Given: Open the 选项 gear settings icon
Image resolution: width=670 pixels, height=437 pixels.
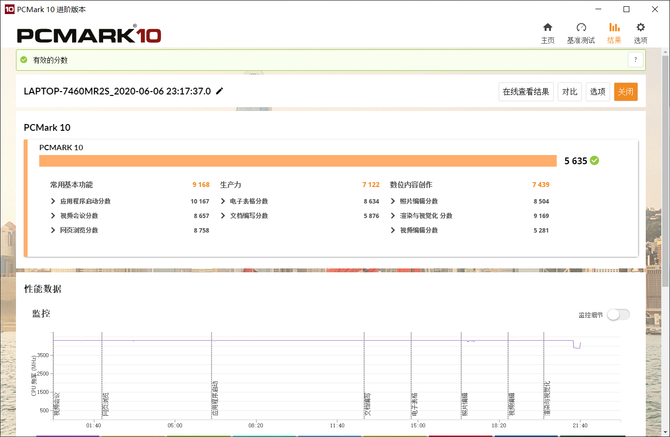Looking at the screenshot, I should tap(641, 28).
